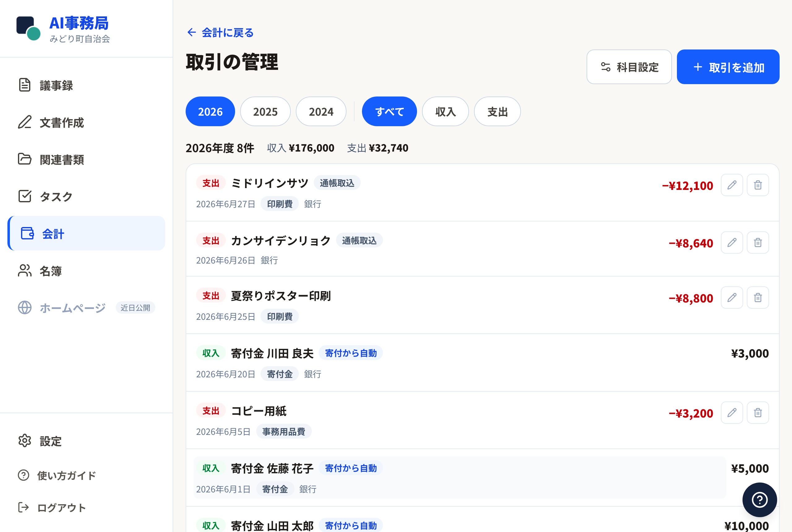Click the 印刷費 category tag on 夏祭りポスター印刷

[x=280, y=316]
